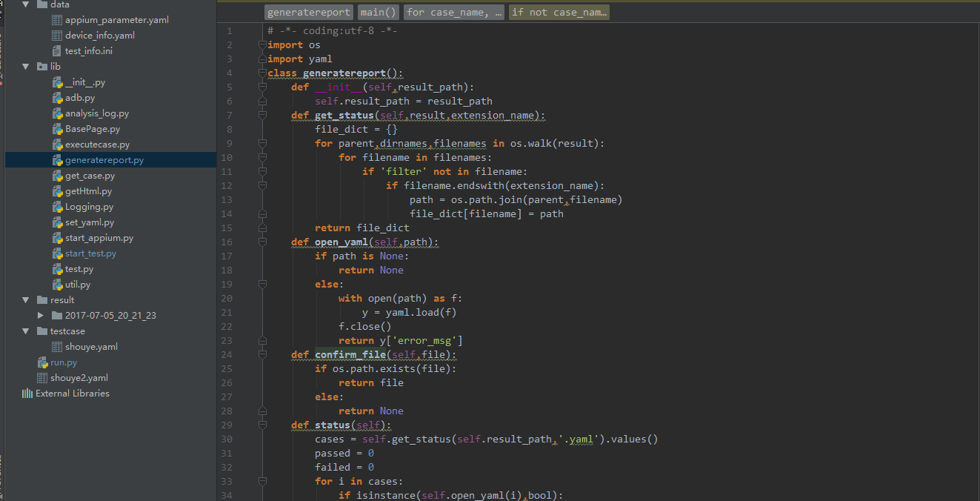The height and width of the screenshot is (501, 980).
Task: Click the External Libraries bar-chart icon
Action: (27, 394)
